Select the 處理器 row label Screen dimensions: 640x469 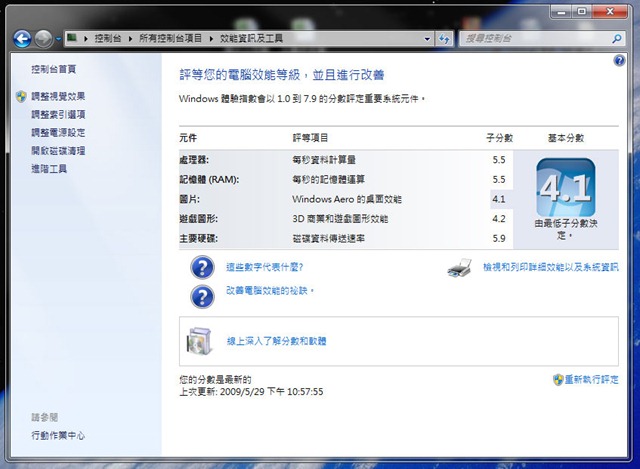(194, 160)
